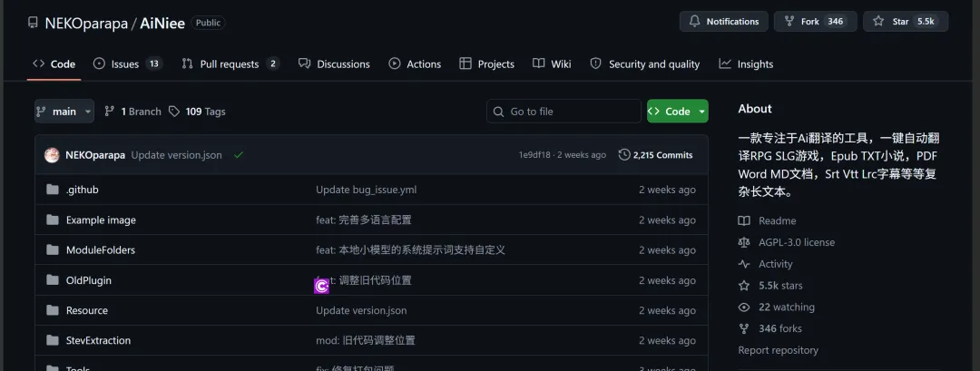Screen dimensions: 980x371
Task: Expand the main branch dropdown
Action: (64, 112)
